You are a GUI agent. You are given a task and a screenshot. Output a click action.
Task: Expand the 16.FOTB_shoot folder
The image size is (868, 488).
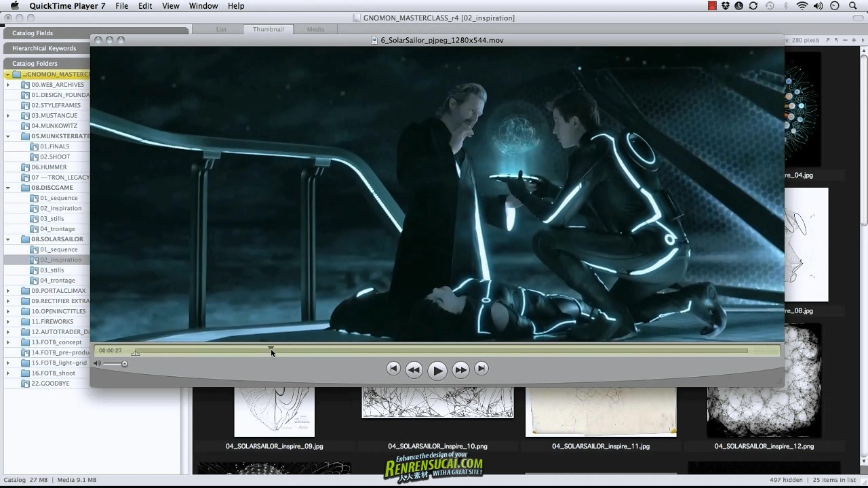point(7,373)
